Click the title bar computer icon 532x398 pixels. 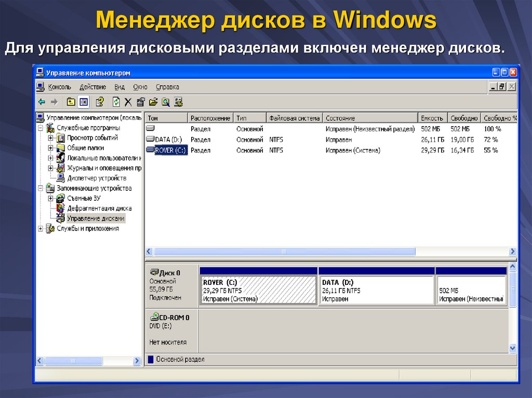pos(40,72)
